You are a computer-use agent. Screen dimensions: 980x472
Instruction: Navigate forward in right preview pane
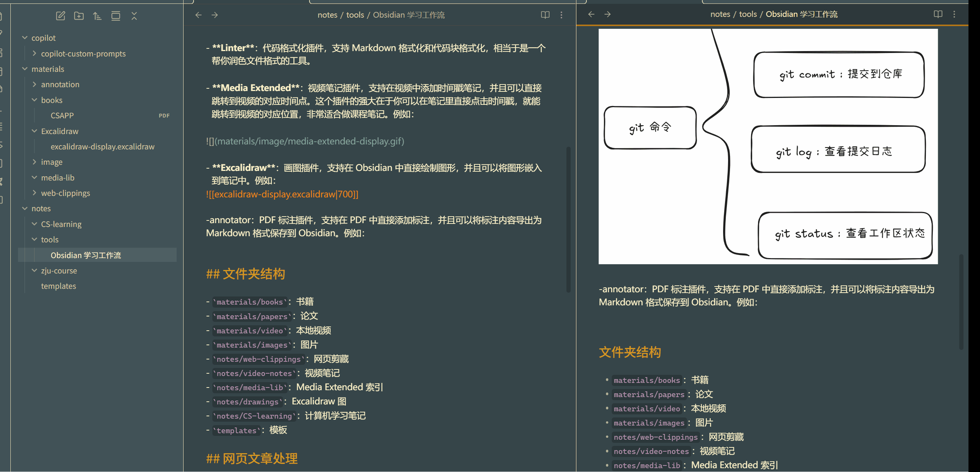click(608, 14)
